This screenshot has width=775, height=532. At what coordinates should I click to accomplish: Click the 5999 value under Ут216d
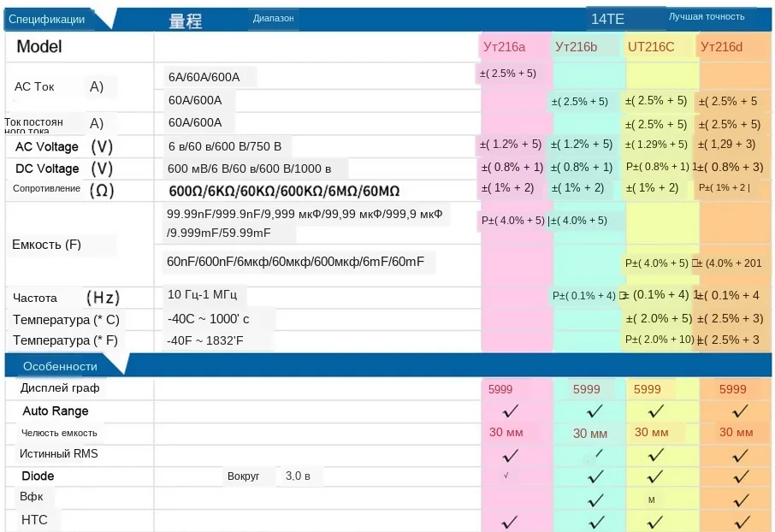pyautogui.click(x=732, y=390)
